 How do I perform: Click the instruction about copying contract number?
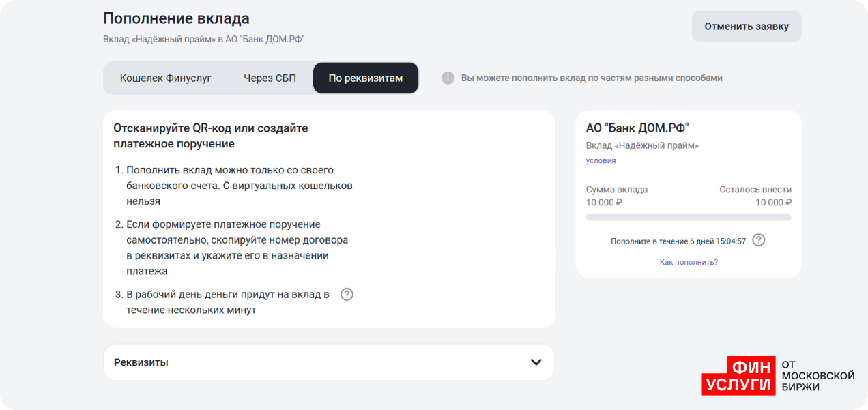tap(237, 248)
